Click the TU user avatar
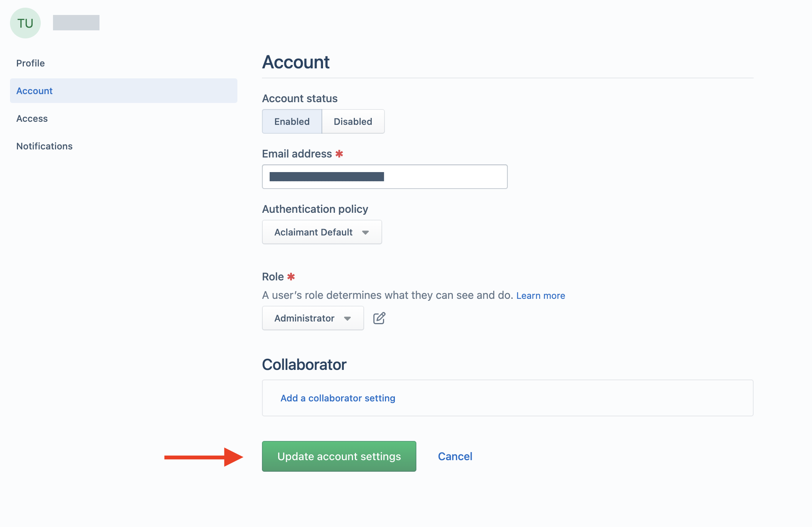Image resolution: width=812 pixels, height=527 pixels. [25, 23]
